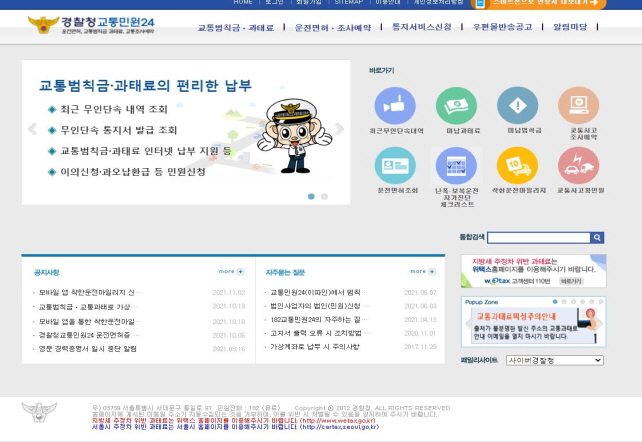Open notice '영문 경력증명서 일시 중단 알림'
The height and width of the screenshot is (442, 642).
click(x=88, y=349)
